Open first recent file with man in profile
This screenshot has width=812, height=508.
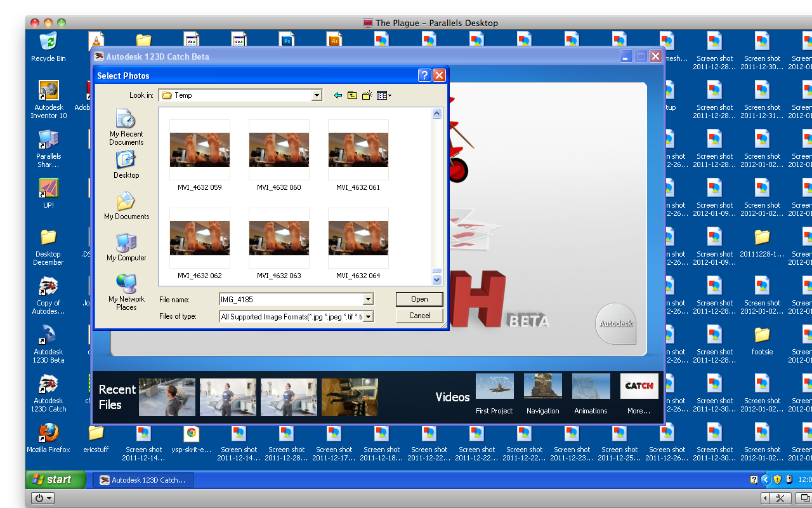[x=167, y=397]
